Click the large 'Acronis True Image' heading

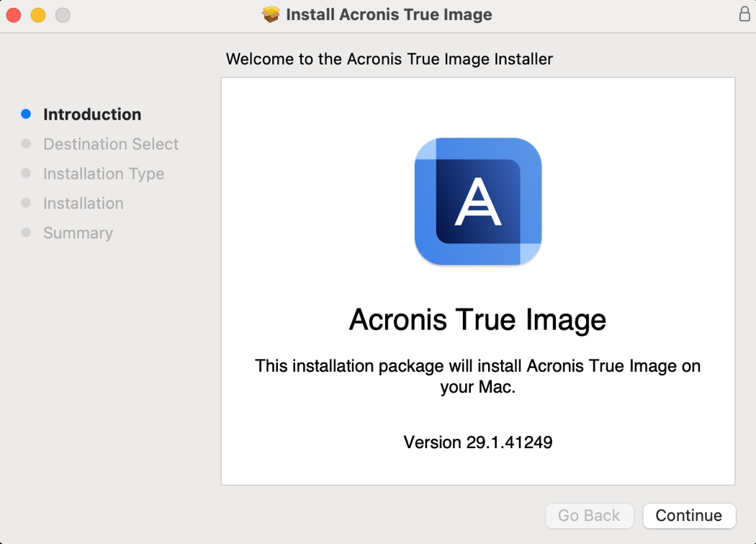coord(477,320)
